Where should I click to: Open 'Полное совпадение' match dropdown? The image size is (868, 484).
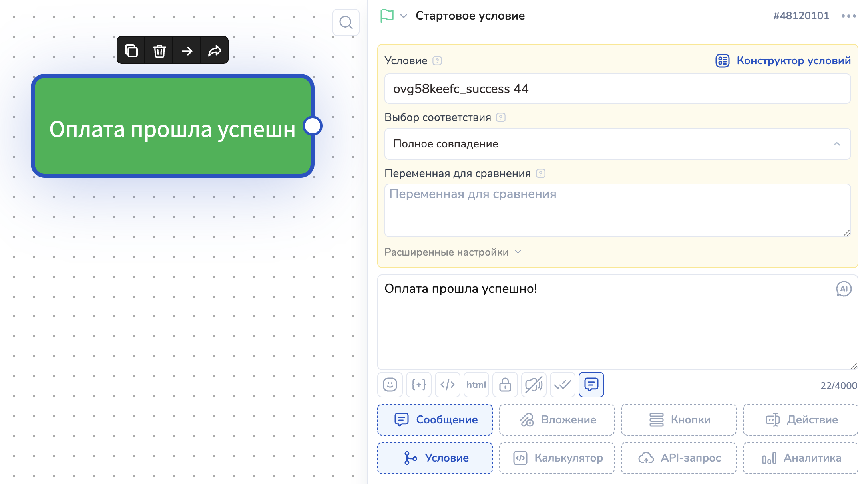617,144
